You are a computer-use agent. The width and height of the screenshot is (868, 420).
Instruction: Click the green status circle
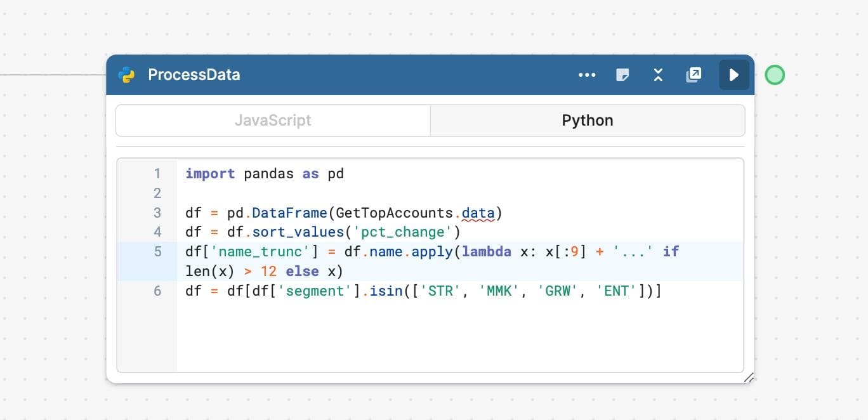(x=774, y=75)
